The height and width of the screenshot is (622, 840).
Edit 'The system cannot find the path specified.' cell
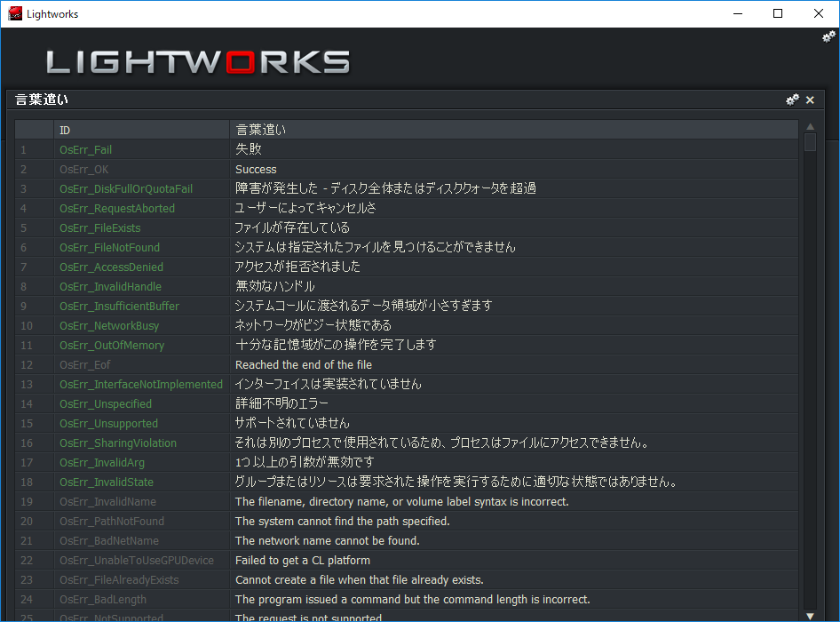[514, 522]
